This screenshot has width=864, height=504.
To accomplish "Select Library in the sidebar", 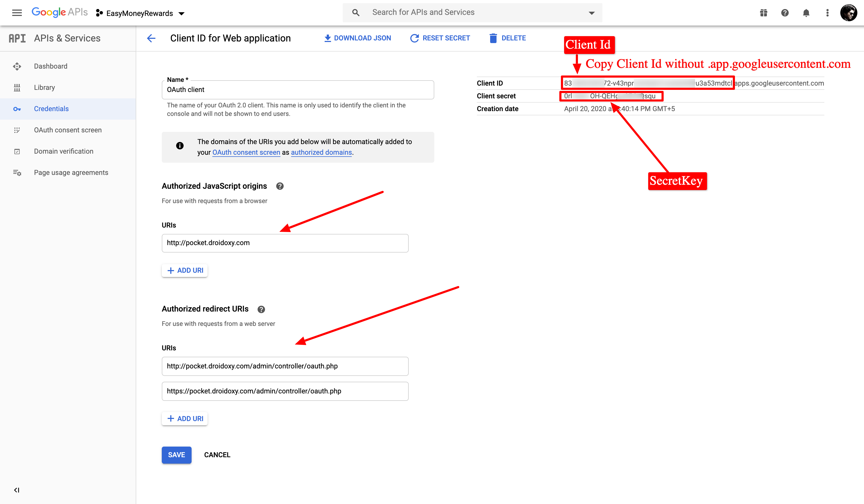I will coord(44,87).
